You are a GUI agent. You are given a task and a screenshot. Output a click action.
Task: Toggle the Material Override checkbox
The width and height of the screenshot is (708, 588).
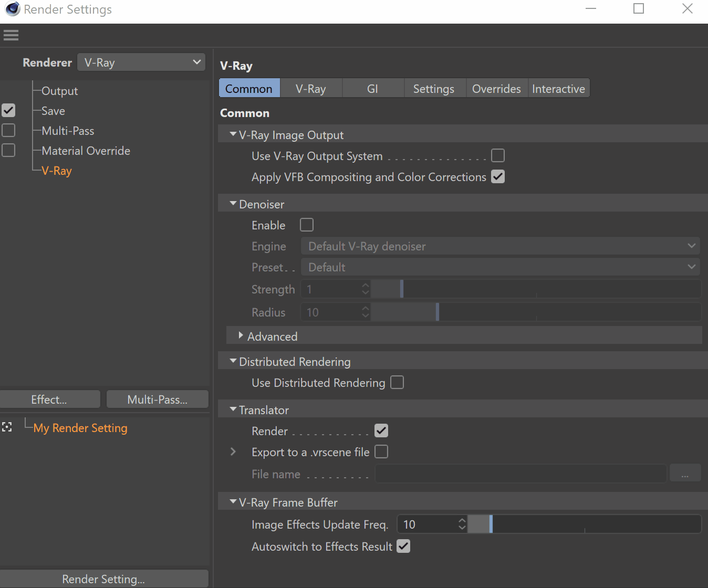8,150
